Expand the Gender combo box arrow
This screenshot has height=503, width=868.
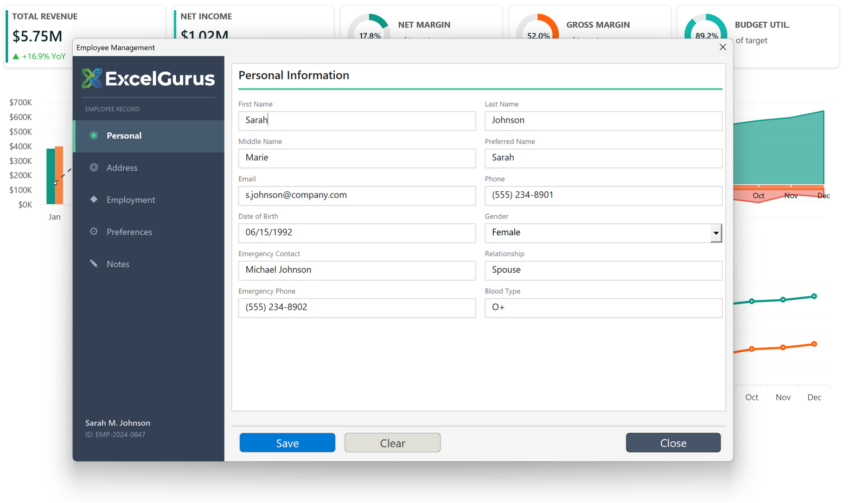[x=716, y=233]
